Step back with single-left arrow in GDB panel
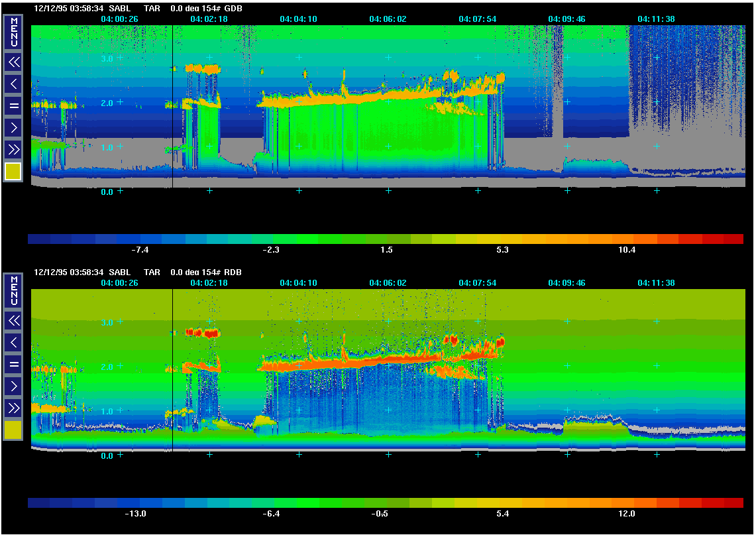756x537 pixels. click(13, 84)
